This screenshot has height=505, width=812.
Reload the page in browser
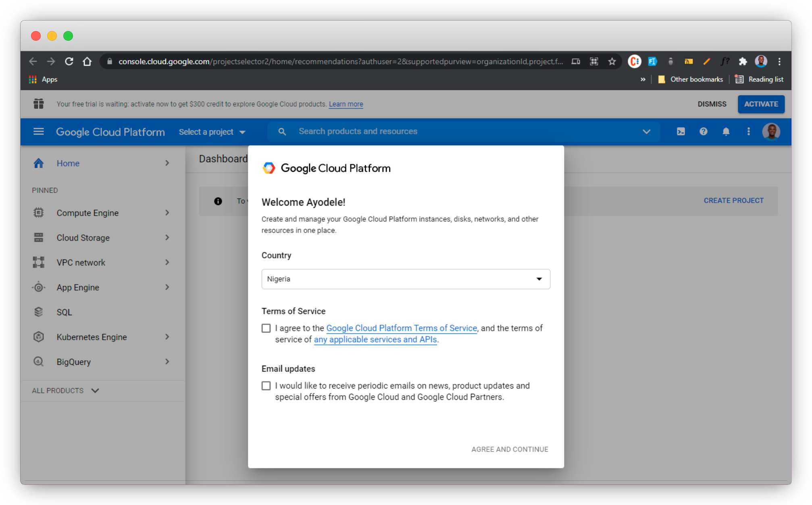[x=69, y=62]
